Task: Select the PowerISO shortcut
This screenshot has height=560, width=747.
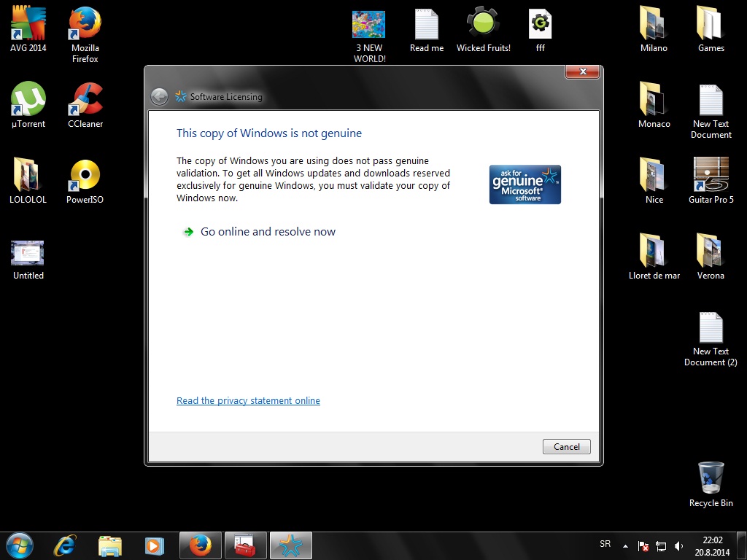Action: [85, 180]
